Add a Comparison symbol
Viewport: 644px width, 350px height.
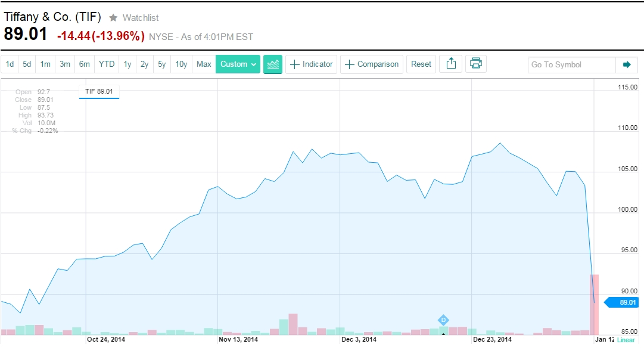pyautogui.click(x=372, y=64)
